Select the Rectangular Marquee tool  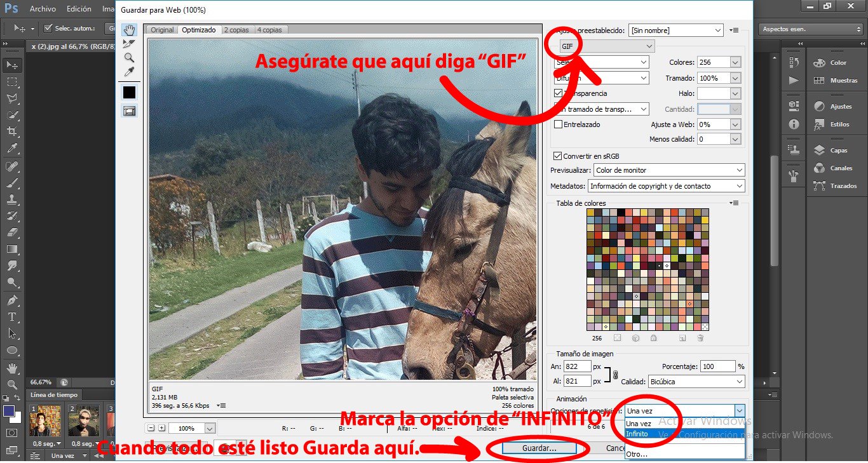pyautogui.click(x=11, y=82)
